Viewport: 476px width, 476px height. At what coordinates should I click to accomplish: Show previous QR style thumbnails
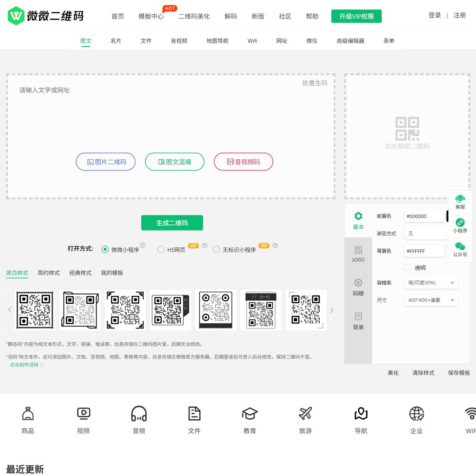pyautogui.click(x=10, y=310)
